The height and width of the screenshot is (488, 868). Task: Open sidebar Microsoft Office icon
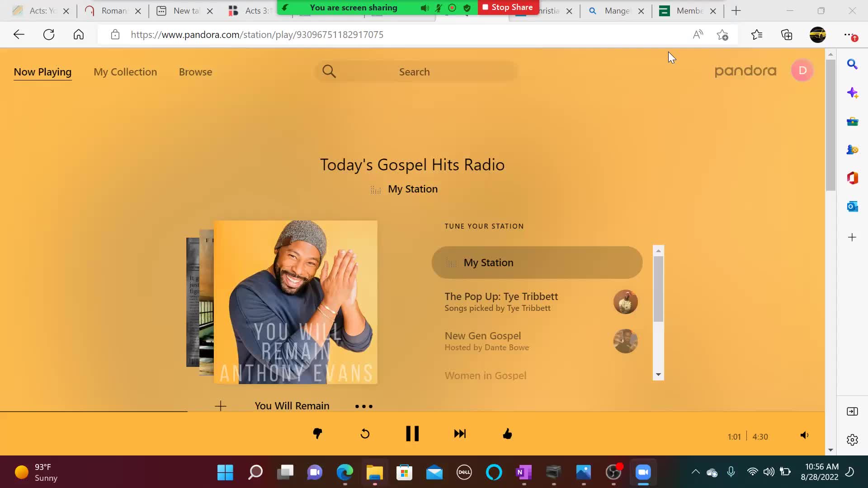coord(852,178)
